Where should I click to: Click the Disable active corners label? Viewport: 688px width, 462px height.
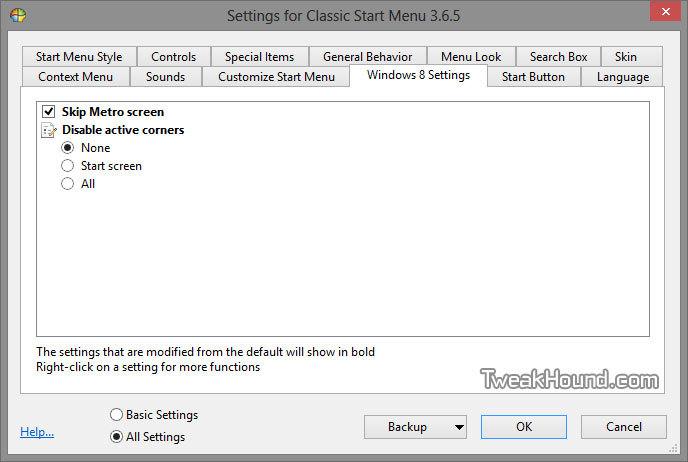click(123, 130)
